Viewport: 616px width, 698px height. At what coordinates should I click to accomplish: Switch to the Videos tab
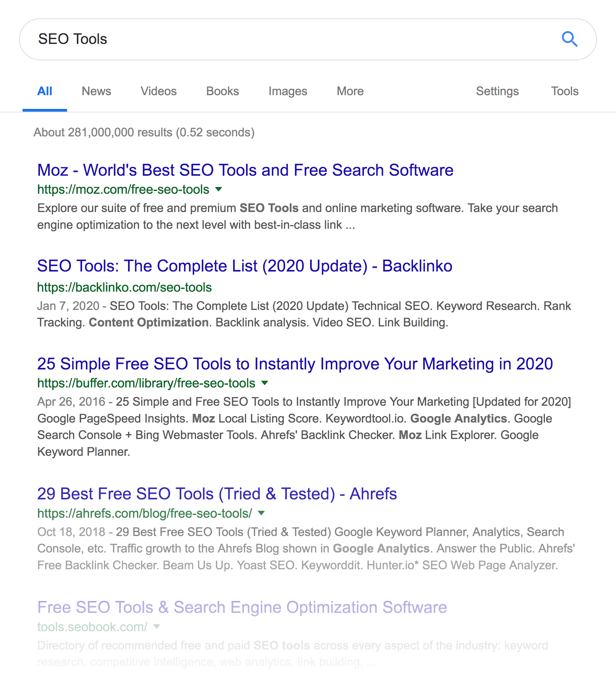point(159,91)
